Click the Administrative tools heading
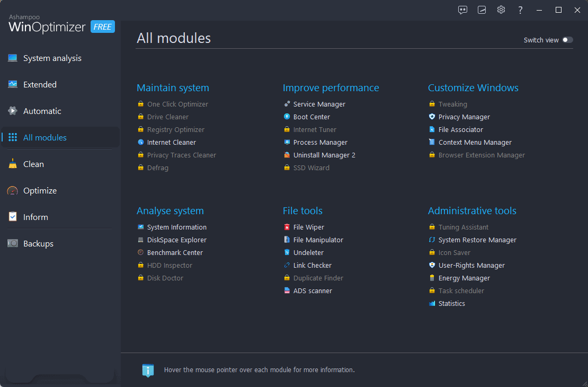This screenshot has height=387, width=588. point(472,210)
